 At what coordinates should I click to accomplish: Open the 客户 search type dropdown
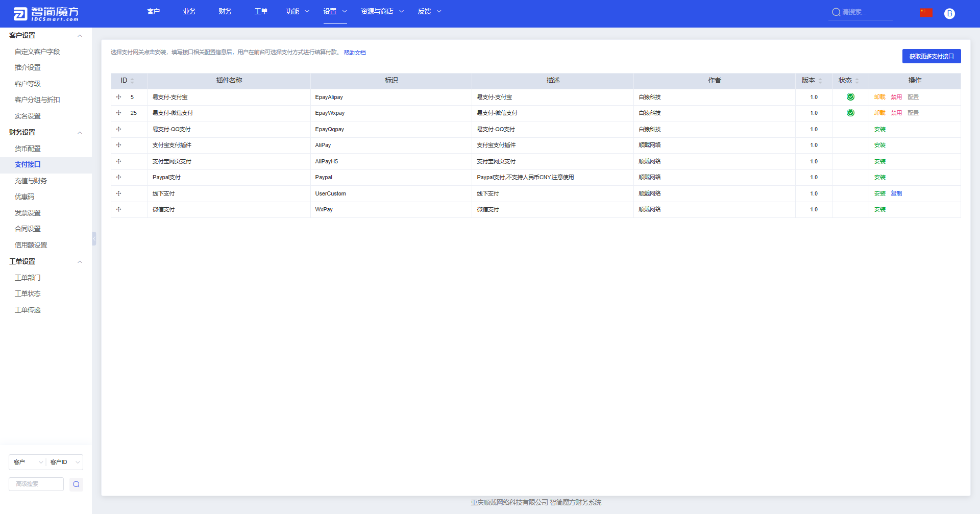pyautogui.click(x=28, y=462)
